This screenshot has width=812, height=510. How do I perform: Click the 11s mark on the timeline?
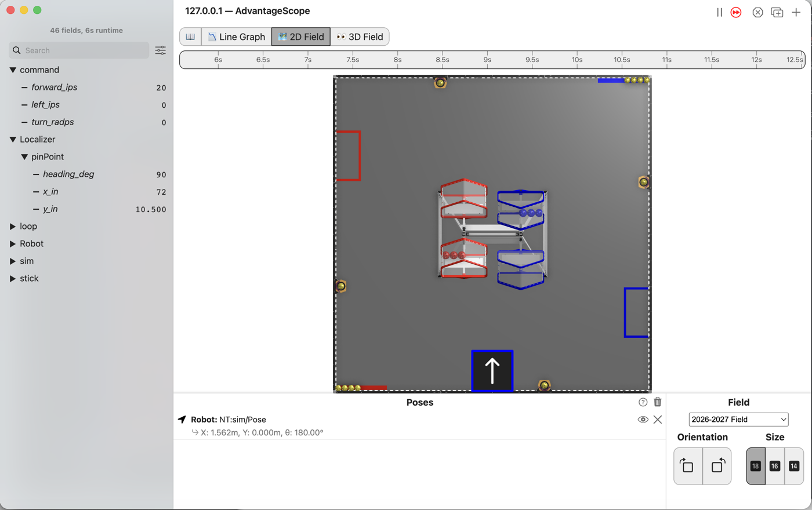(667, 60)
